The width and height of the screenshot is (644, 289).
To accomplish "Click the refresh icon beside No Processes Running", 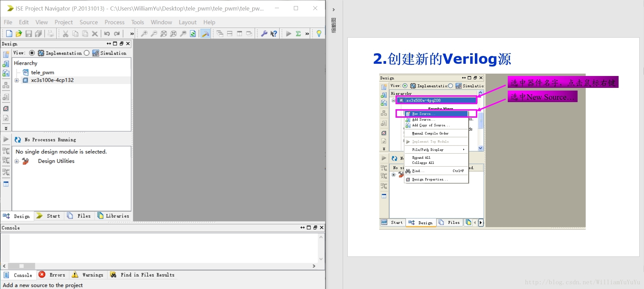I will (x=18, y=140).
